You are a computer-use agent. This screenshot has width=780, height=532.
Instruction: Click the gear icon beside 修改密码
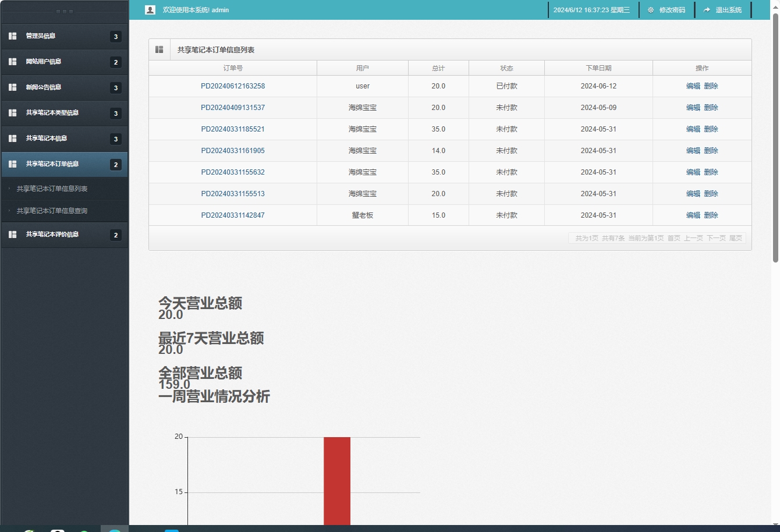coord(650,9)
